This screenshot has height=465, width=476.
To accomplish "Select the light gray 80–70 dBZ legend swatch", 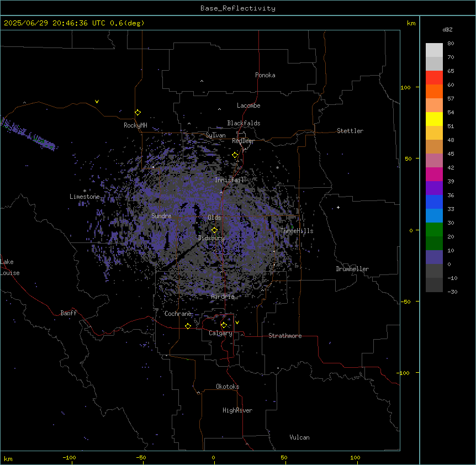I will point(434,50).
